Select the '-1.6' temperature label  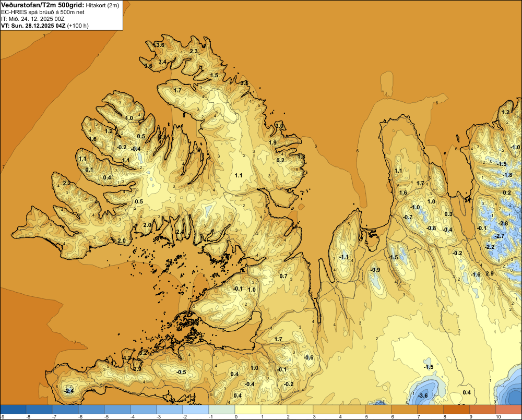[476, 274]
